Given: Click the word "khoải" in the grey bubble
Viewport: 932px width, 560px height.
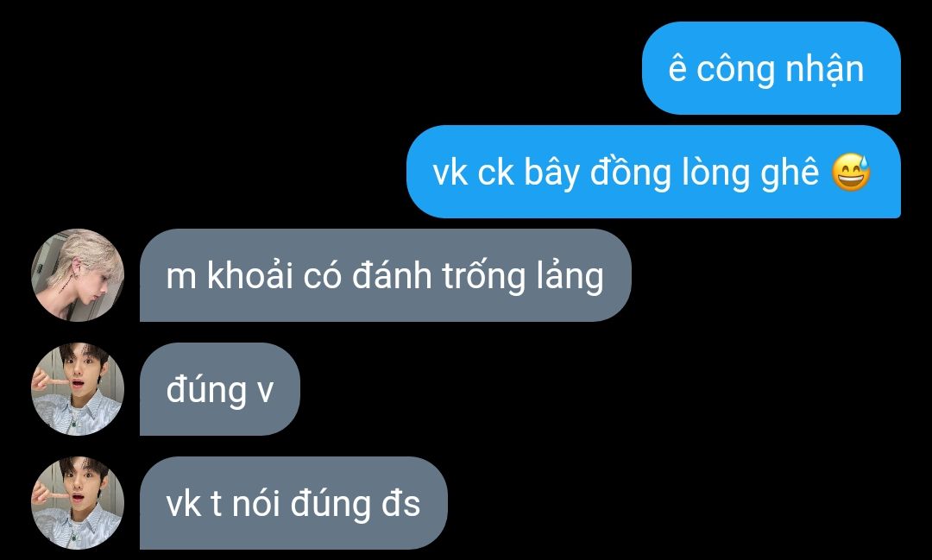Looking at the screenshot, I should (x=249, y=276).
